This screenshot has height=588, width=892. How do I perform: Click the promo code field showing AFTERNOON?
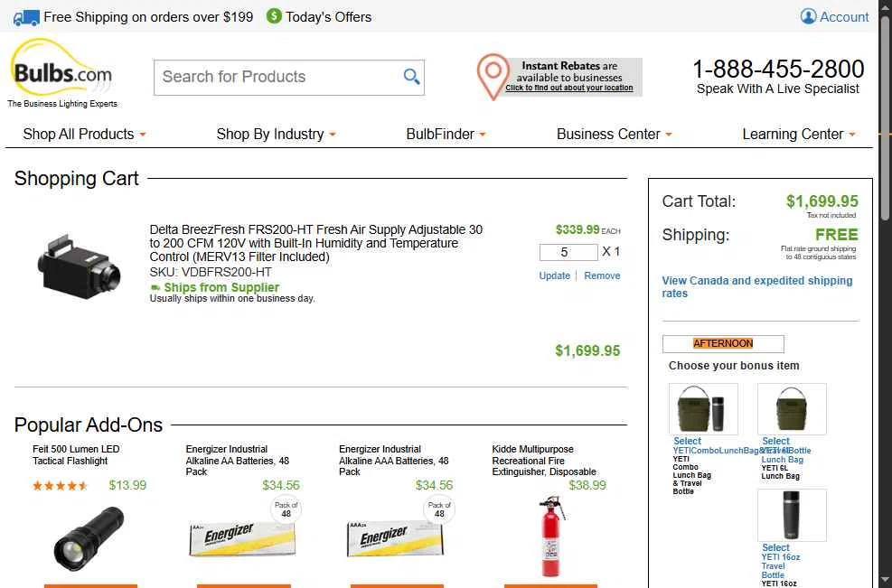[x=723, y=343]
